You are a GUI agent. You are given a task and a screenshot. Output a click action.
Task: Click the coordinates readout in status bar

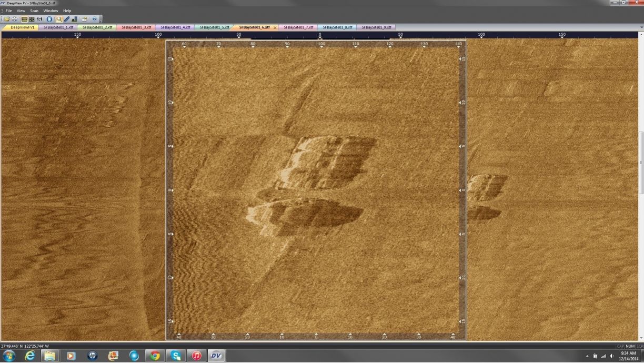(x=25, y=346)
